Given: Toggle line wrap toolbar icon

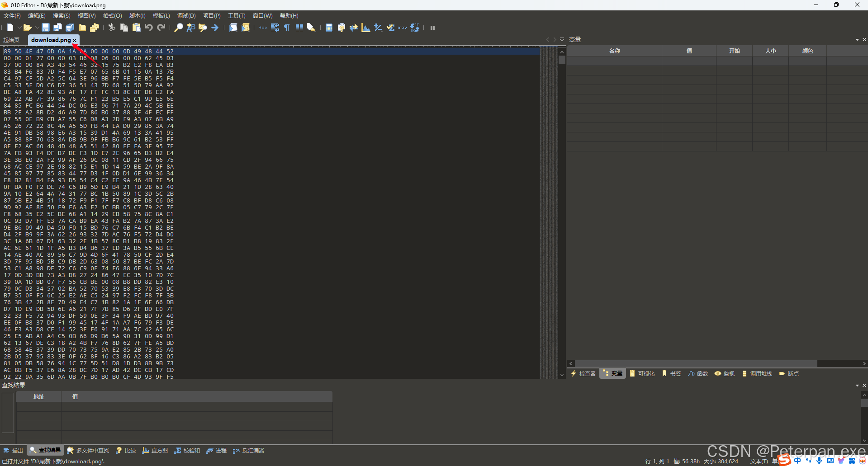Looking at the screenshot, I should tap(275, 28).
